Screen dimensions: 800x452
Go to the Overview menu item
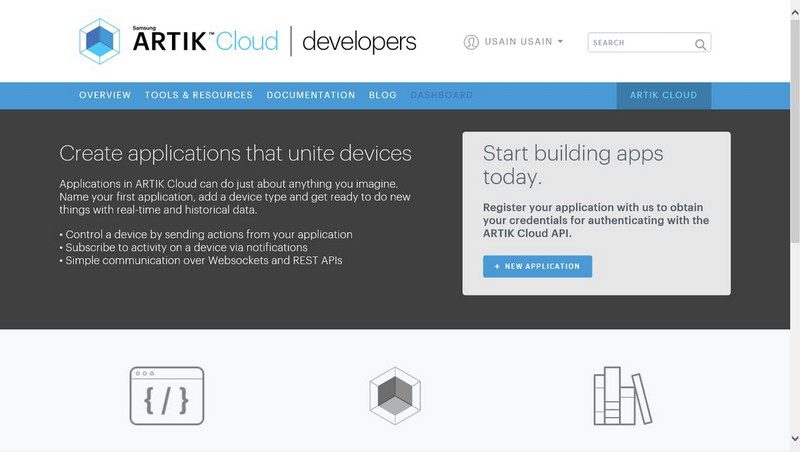(x=105, y=95)
